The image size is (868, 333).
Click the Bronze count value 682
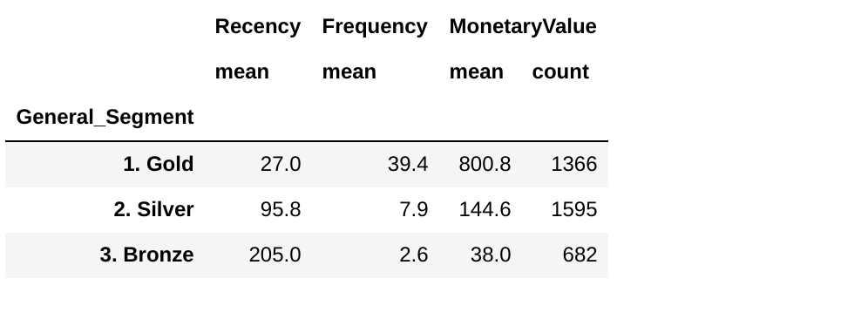pyautogui.click(x=580, y=255)
